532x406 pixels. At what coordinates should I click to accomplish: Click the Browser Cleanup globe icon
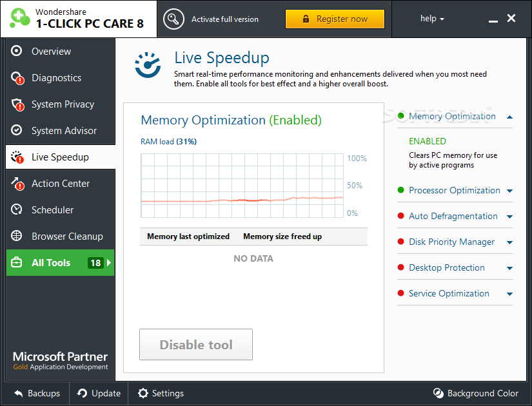pos(16,236)
